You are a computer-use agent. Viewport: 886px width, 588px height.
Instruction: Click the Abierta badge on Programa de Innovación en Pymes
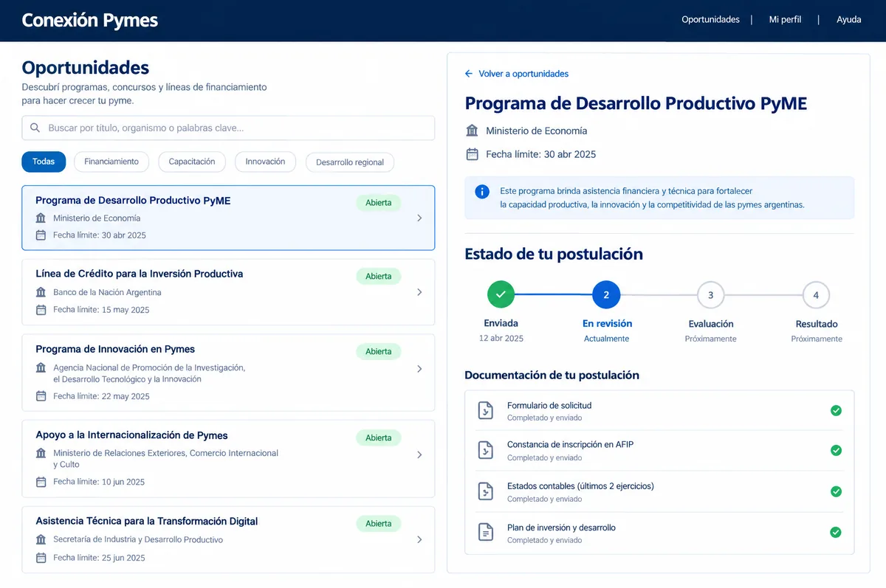(x=379, y=351)
